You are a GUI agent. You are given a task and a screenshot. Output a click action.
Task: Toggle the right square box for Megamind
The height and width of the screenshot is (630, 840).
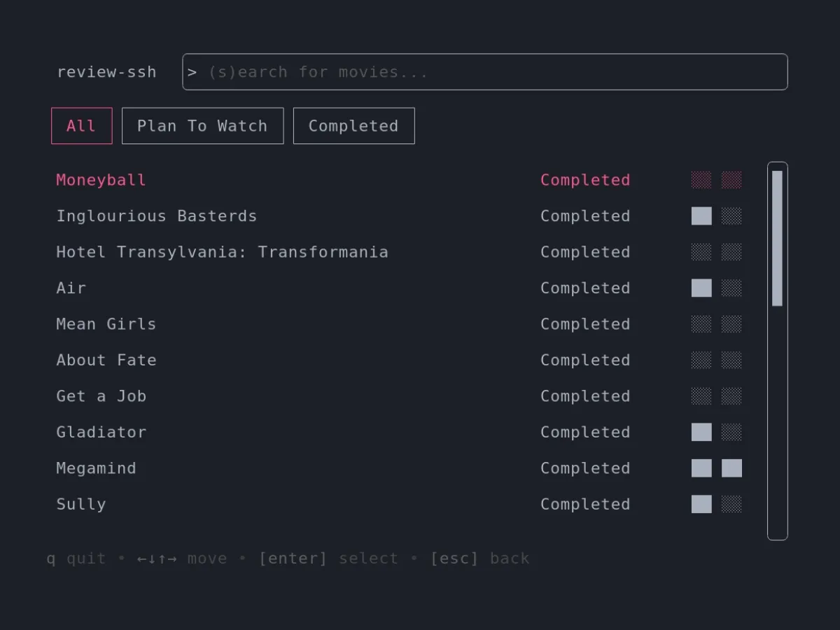click(x=731, y=468)
